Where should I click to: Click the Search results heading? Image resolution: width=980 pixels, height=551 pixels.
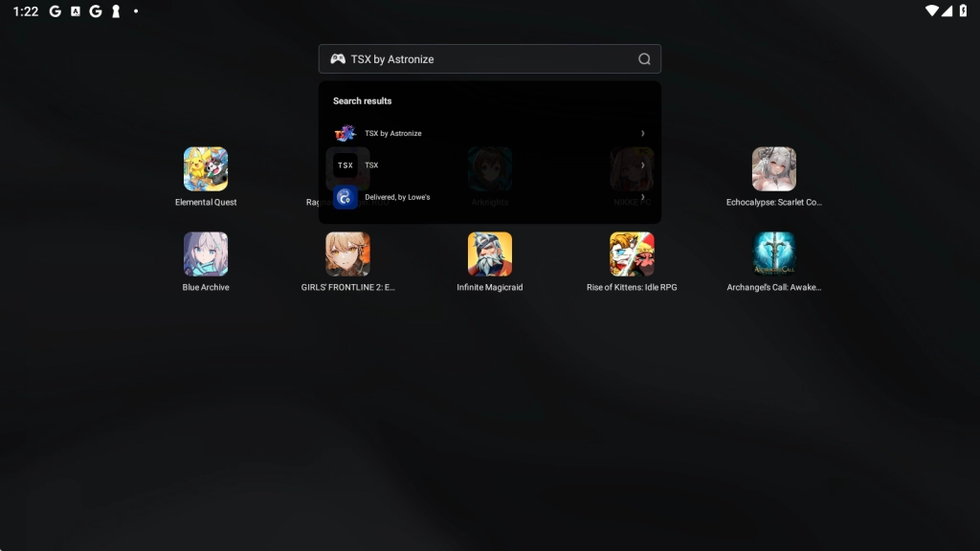tap(362, 100)
